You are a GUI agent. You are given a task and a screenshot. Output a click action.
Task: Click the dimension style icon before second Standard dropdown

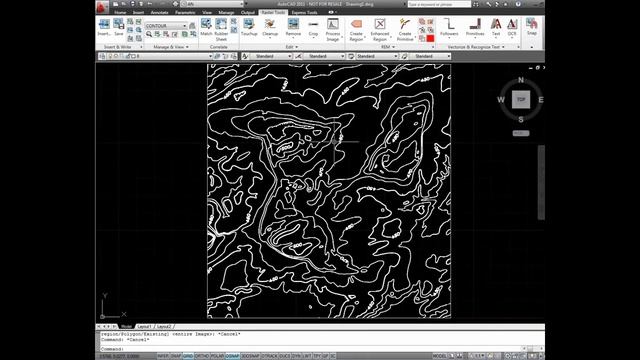[x=298, y=56]
